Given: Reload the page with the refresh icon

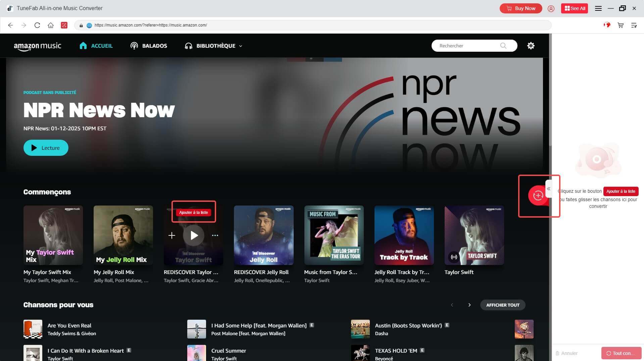Looking at the screenshot, I should (x=37, y=25).
